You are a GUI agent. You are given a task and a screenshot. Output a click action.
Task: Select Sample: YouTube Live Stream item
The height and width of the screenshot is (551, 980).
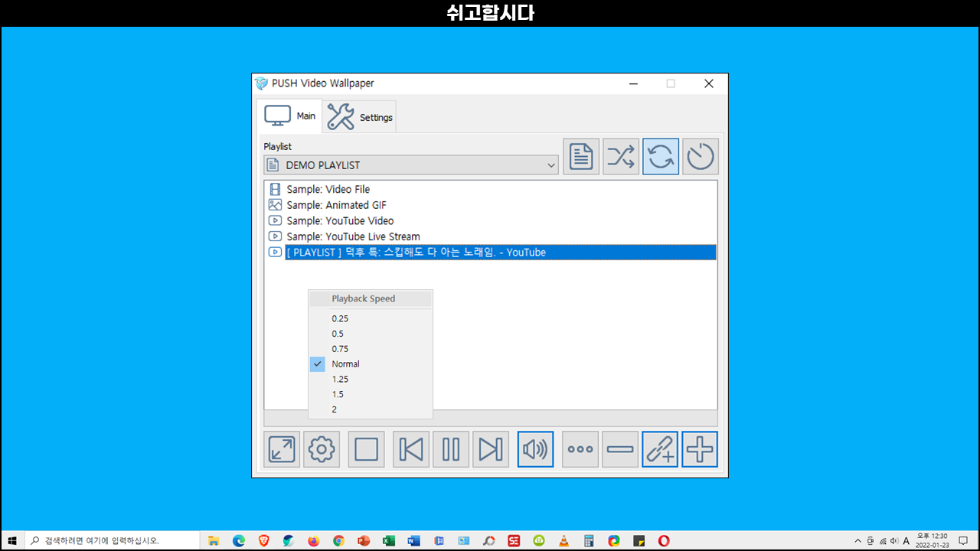pos(353,236)
